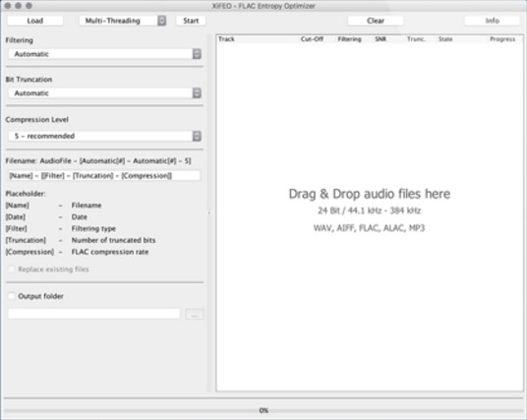The height and width of the screenshot is (420, 527).
Task: Close the window with red button
Action: click(8, 5)
